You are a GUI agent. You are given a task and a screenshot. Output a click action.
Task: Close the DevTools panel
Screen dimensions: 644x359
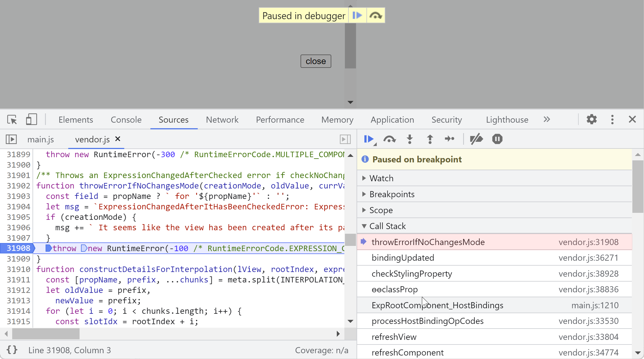tap(632, 119)
